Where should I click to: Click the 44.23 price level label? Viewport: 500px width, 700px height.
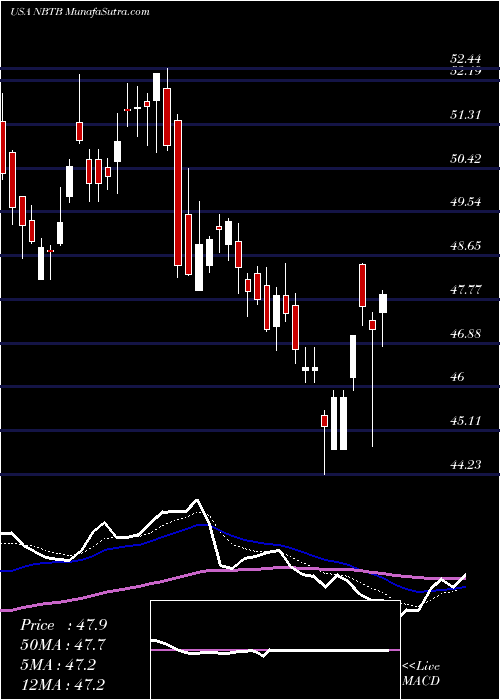[x=466, y=465]
